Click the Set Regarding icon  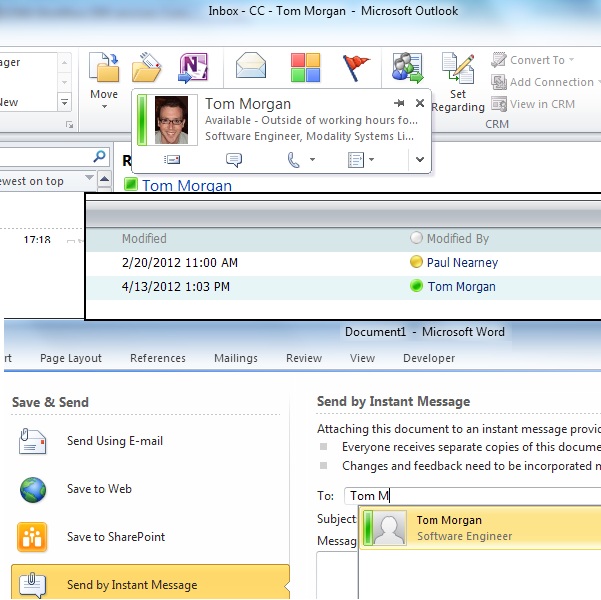(x=458, y=68)
